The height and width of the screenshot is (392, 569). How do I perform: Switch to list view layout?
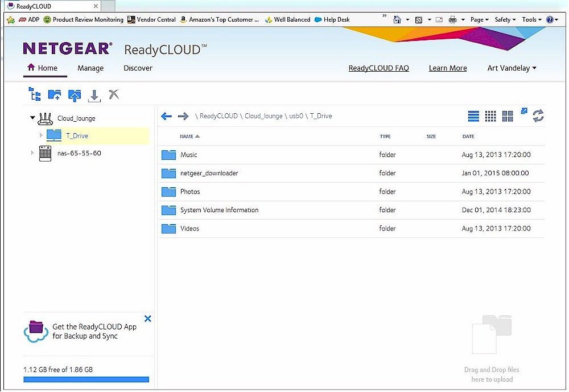coord(473,116)
